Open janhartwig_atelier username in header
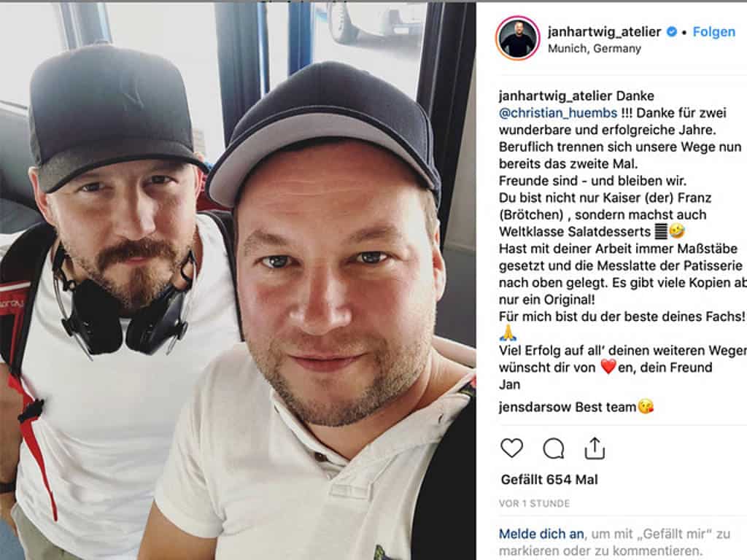This screenshot has height=560, width=747. [x=605, y=32]
